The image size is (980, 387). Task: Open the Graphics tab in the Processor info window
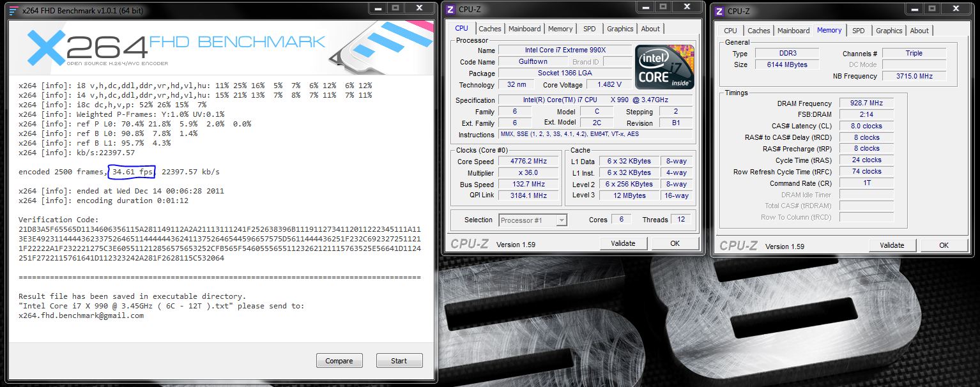(x=620, y=29)
